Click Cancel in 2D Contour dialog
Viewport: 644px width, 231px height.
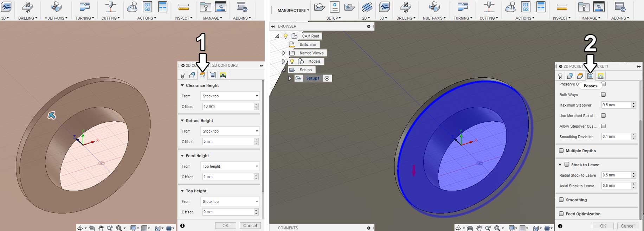[x=250, y=226]
